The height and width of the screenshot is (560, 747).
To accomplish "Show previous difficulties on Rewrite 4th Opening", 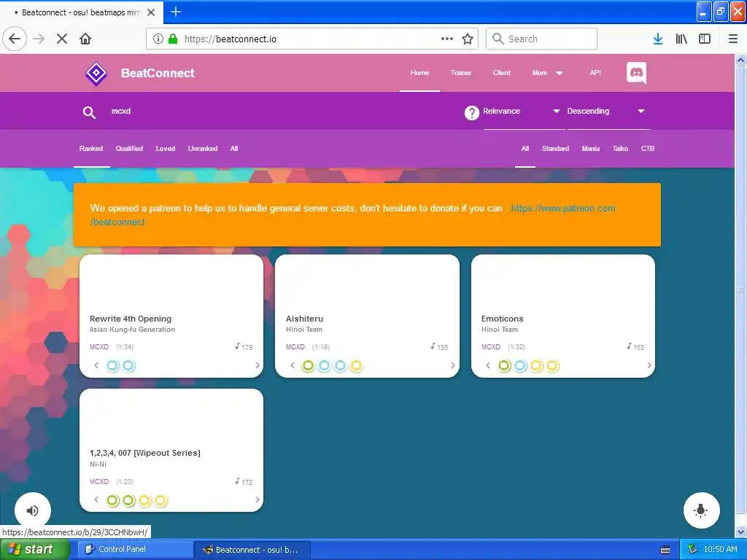I will coord(96,365).
